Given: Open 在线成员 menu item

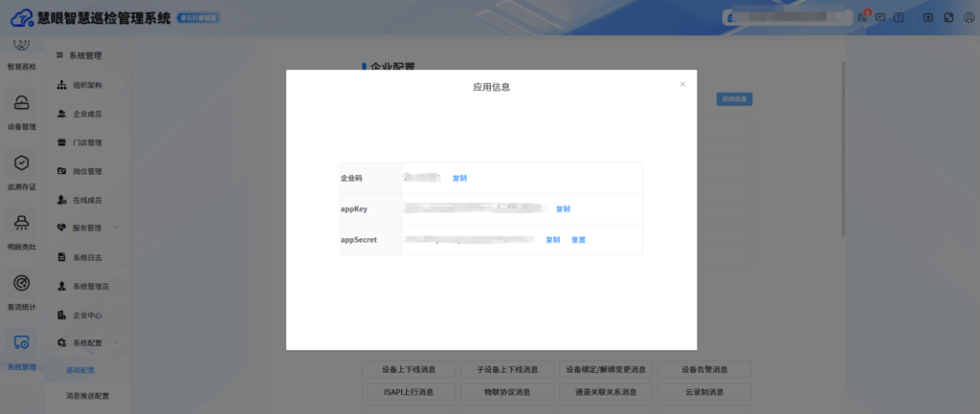Looking at the screenshot, I should 86,200.
